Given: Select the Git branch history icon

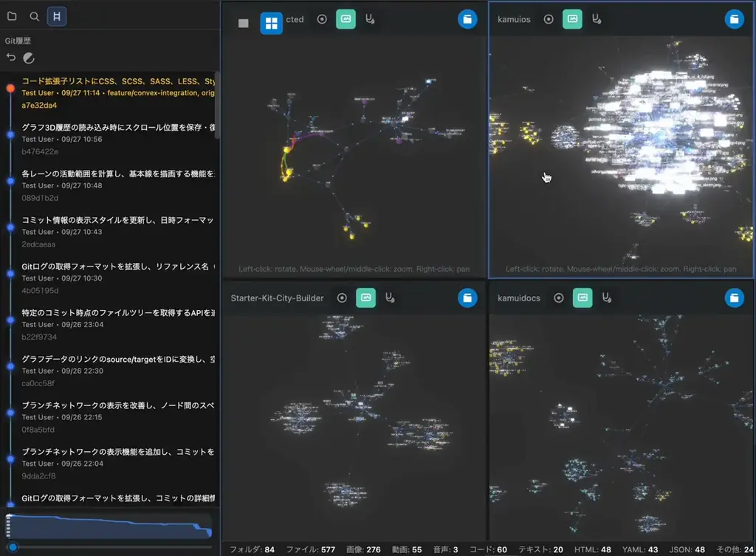Looking at the screenshot, I should click(57, 16).
